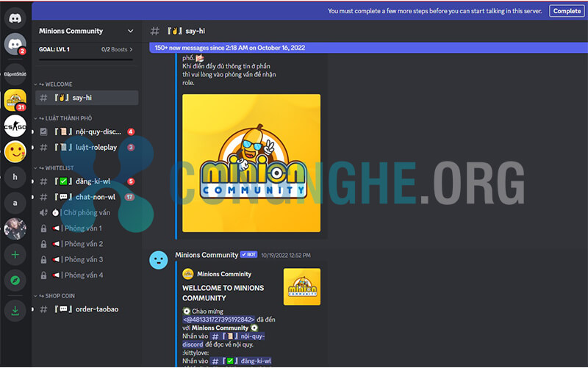Click the WELLCOME TO MINIONS COMMUNITY embed title
This screenshot has width=588, height=368.
[223, 293]
